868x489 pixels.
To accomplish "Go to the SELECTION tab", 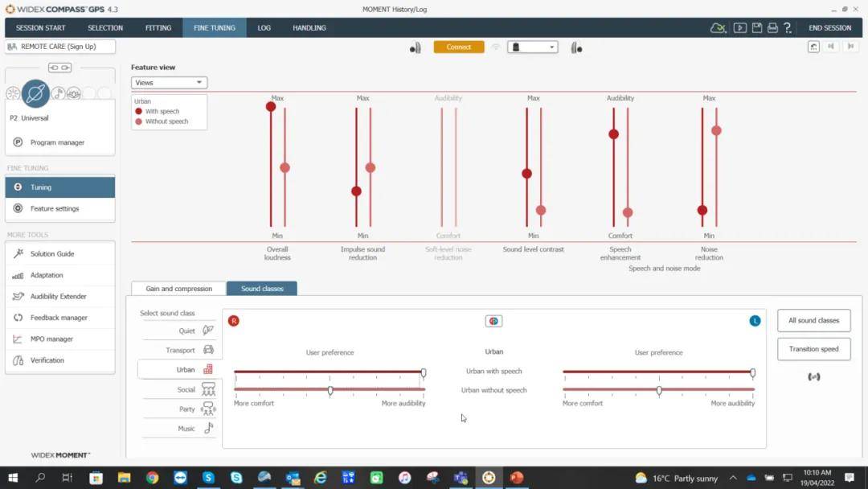I will coord(105,27).
